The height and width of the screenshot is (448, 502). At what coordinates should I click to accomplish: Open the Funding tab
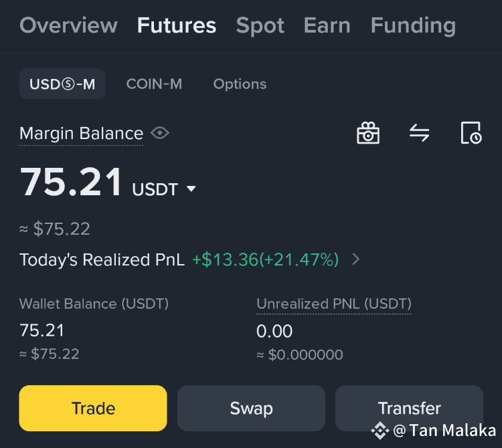point(414,25)
